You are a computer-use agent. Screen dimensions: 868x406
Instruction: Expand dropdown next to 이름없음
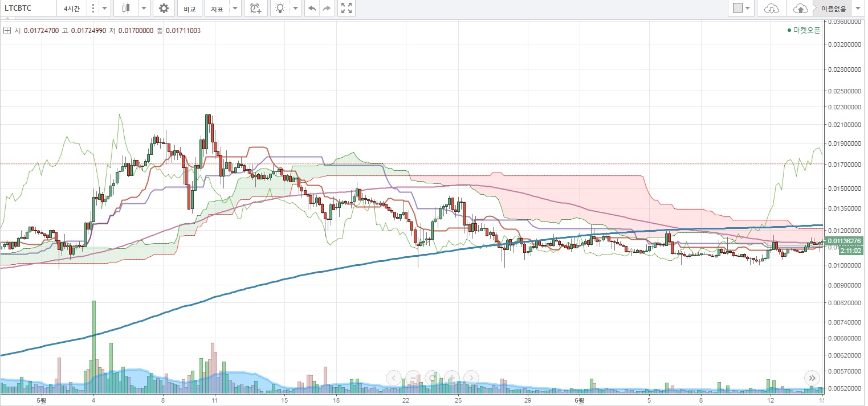pyautogui.click(x=858, y=8)
